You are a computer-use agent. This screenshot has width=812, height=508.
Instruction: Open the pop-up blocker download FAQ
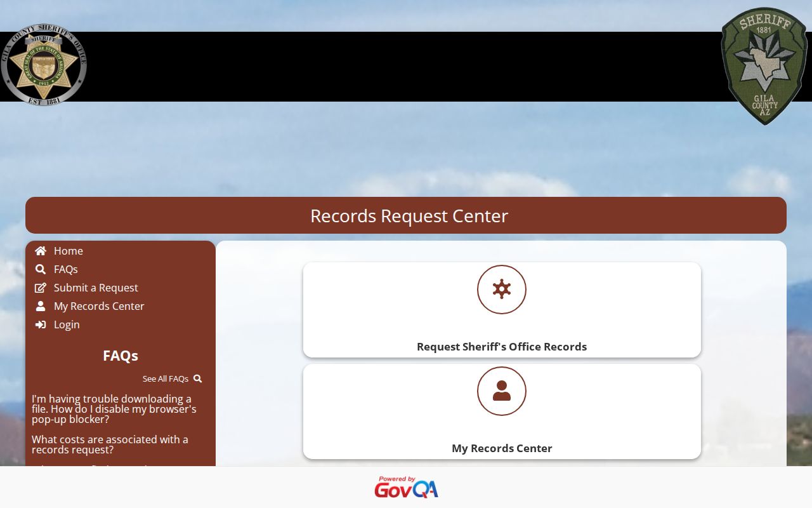click(114, 409)
